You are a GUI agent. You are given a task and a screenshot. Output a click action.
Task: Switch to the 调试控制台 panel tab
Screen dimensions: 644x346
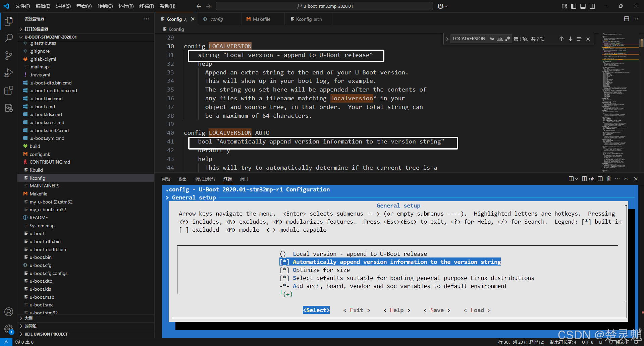tap(205, 179)
